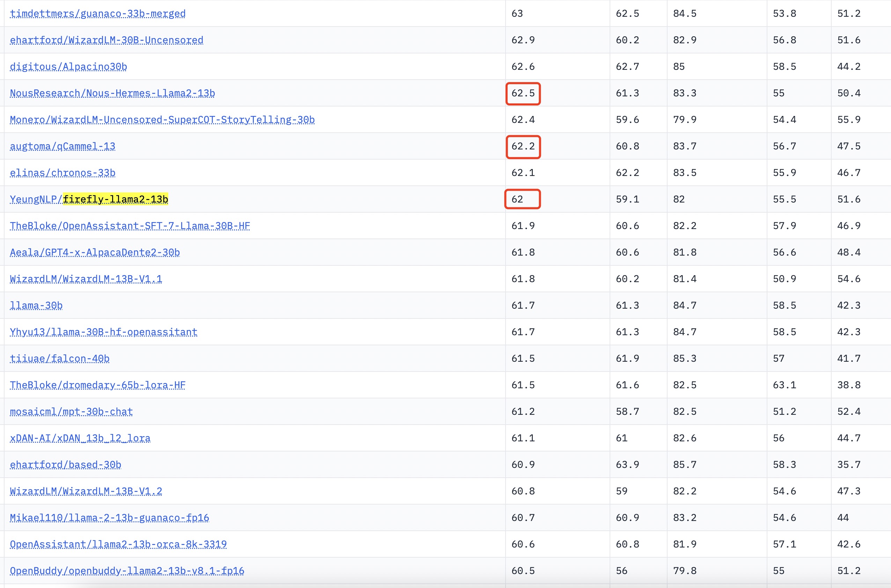The width and height of the screenshot is (891, 588).
Task: Open NousResearch/Nous-Hermes-Llama2-13b link
Action: coord(112,93)
